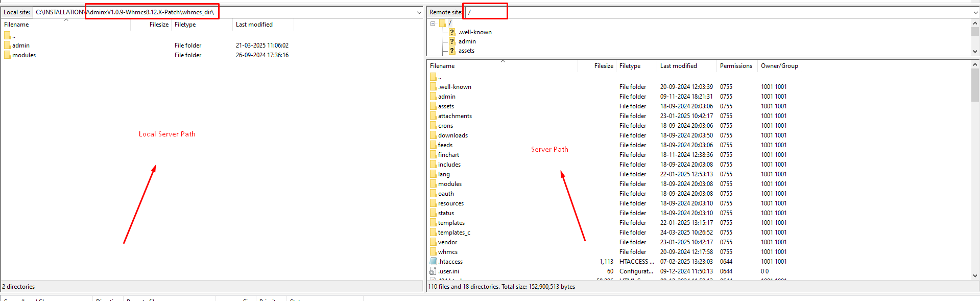Screen dimensions: 980x301
Task: Collapse the root node in remote tree
Action: click(x=433, y=24)
